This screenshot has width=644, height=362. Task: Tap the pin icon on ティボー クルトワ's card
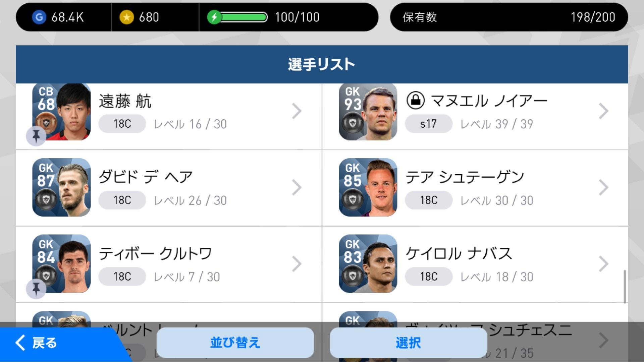36,289
